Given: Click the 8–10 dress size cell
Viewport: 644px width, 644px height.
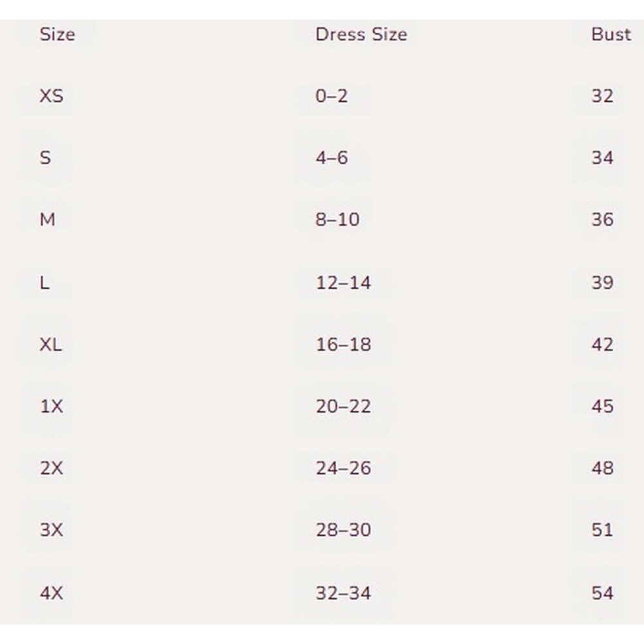Looking at the screenshot, I should tap(337, 220).
